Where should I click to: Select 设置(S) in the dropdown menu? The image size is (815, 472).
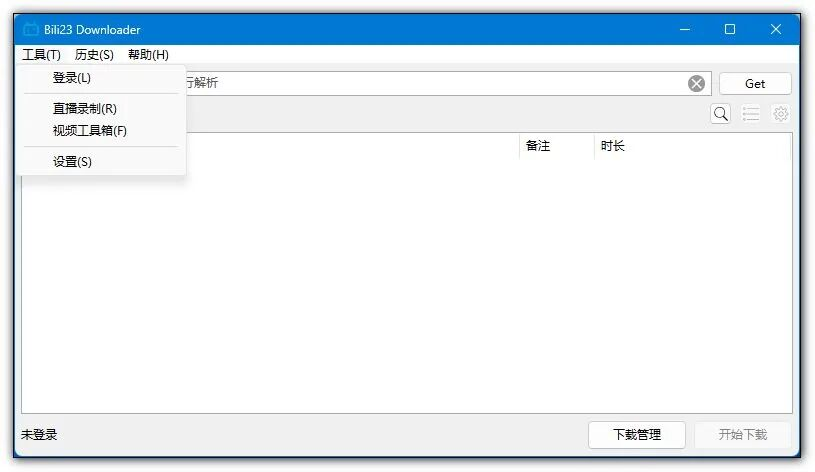[72, 161]
